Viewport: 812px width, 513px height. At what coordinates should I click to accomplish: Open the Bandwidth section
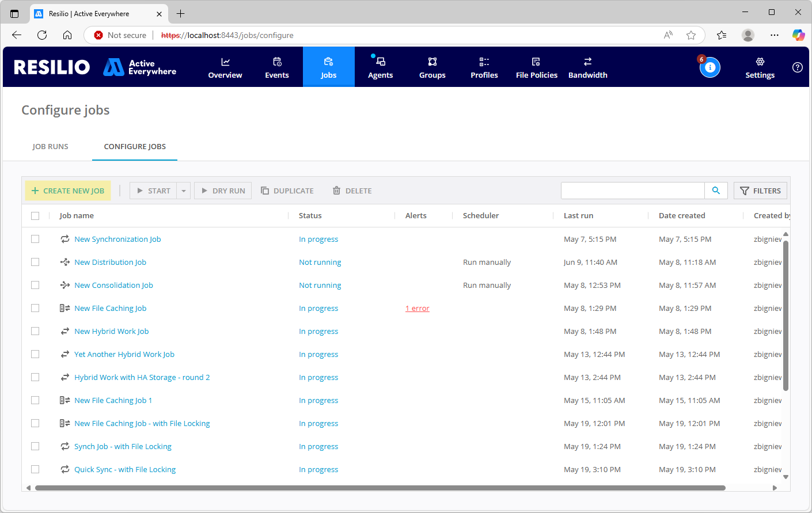[x=587, y=67]
